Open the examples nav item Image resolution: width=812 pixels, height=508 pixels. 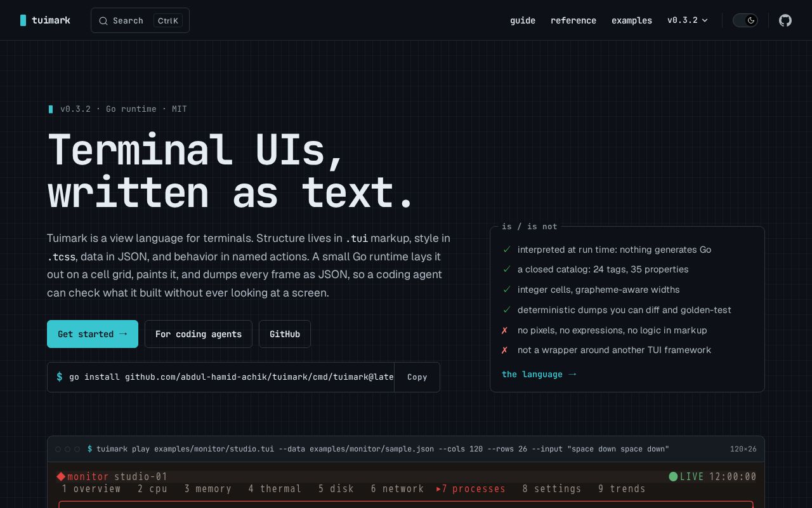(632, 20)
